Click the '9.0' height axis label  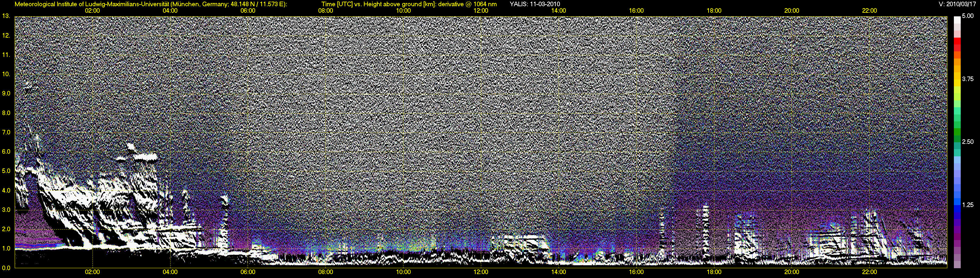[6, 93]
